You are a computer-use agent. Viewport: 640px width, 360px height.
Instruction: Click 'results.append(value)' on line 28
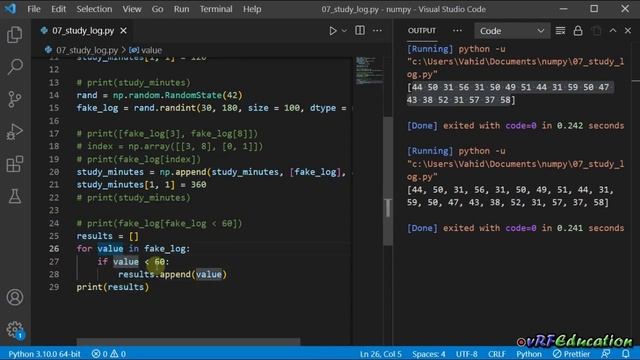click(x=172, y=274)
